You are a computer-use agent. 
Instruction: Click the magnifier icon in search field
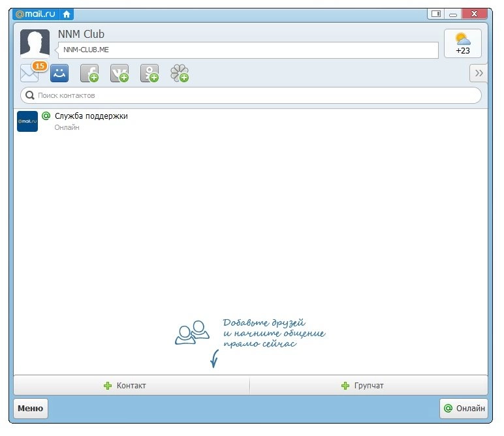(x=30, y=95)
